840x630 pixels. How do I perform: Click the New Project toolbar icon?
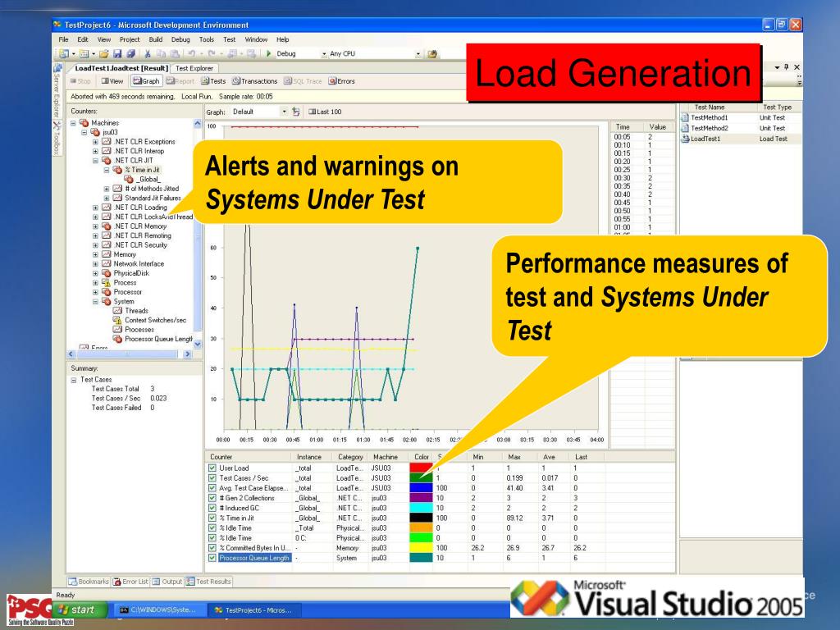click(x=64, y=53)
